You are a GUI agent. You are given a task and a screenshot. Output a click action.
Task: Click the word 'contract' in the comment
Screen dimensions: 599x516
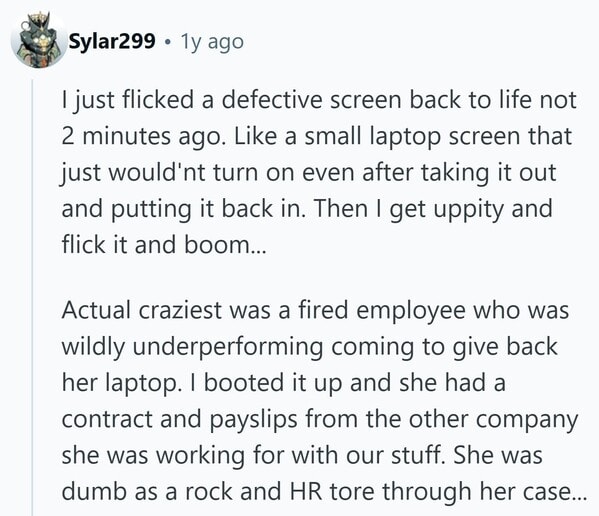point(107,419)
